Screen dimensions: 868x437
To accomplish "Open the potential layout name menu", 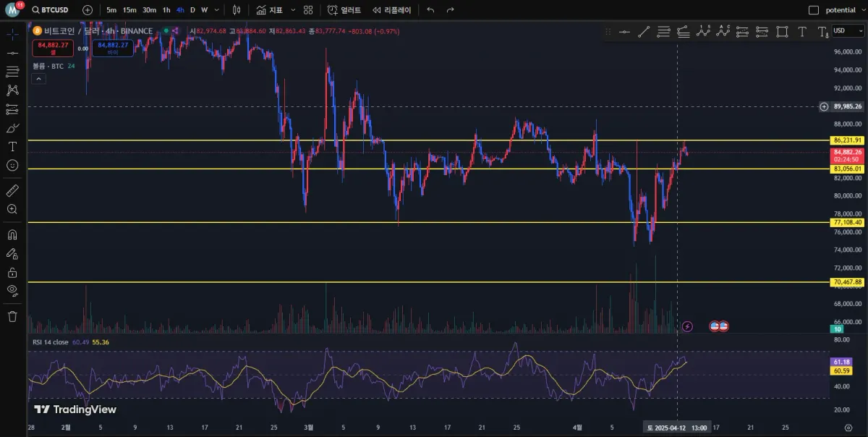I will click(841, 10).
